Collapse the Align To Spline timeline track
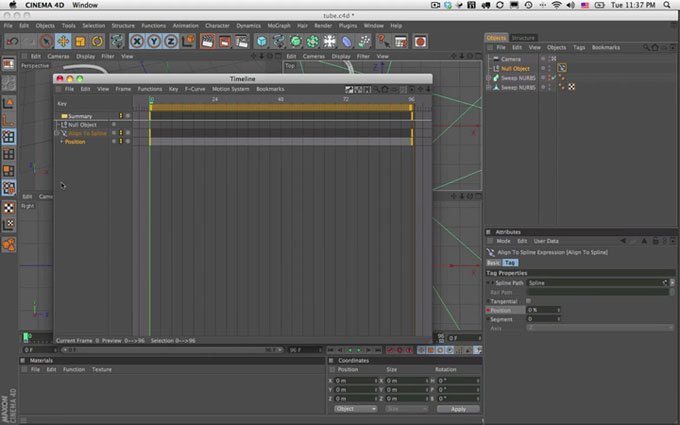 57,133
